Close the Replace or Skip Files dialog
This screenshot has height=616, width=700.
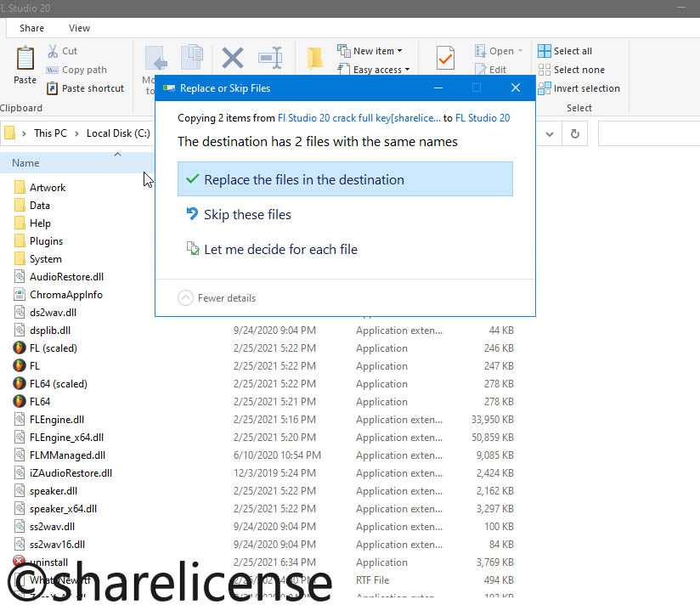click(515, 88)
